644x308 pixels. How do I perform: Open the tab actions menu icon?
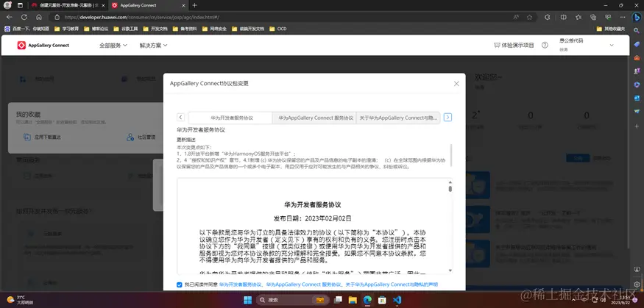coord(21,5)
